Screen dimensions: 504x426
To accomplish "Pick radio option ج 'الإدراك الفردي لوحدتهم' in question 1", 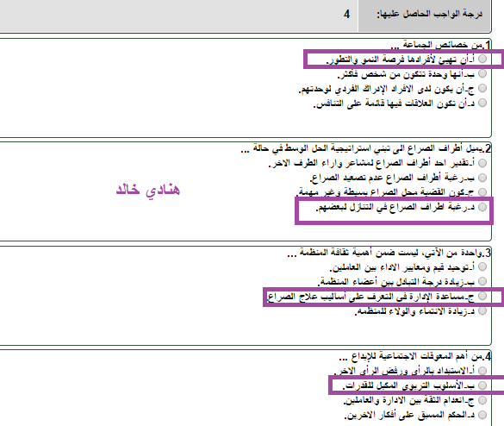I will pyautogui.click(x=482, y=88).
